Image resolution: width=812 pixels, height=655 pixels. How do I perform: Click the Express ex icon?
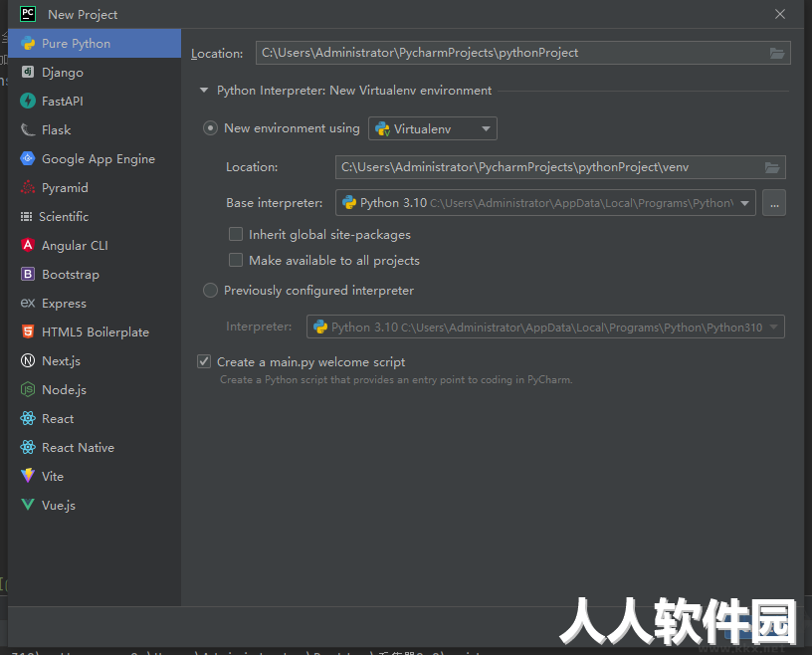[x=28, y=304]
